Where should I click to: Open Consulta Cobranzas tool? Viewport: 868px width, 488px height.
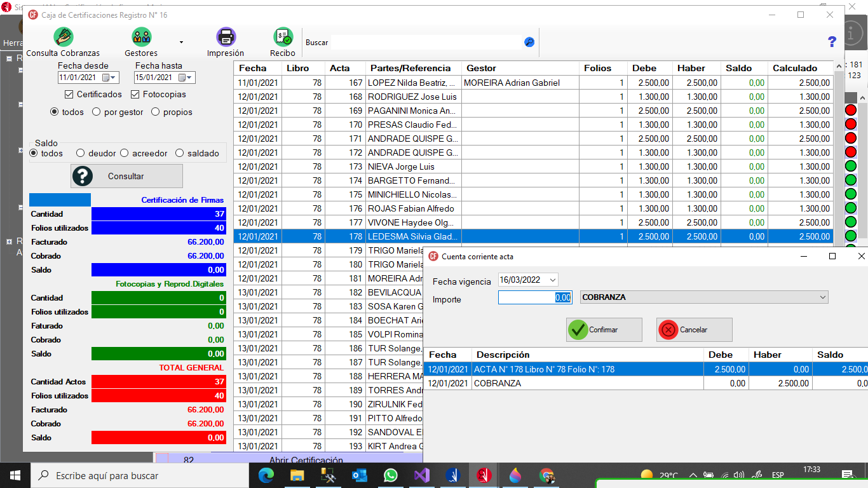pyautogui.click(x=63, y=37)
